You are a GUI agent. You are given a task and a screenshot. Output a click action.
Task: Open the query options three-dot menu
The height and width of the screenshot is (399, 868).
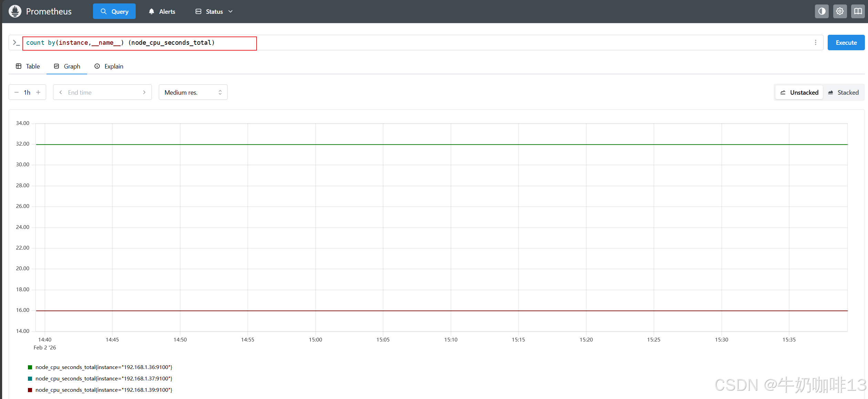coord(815,43)
